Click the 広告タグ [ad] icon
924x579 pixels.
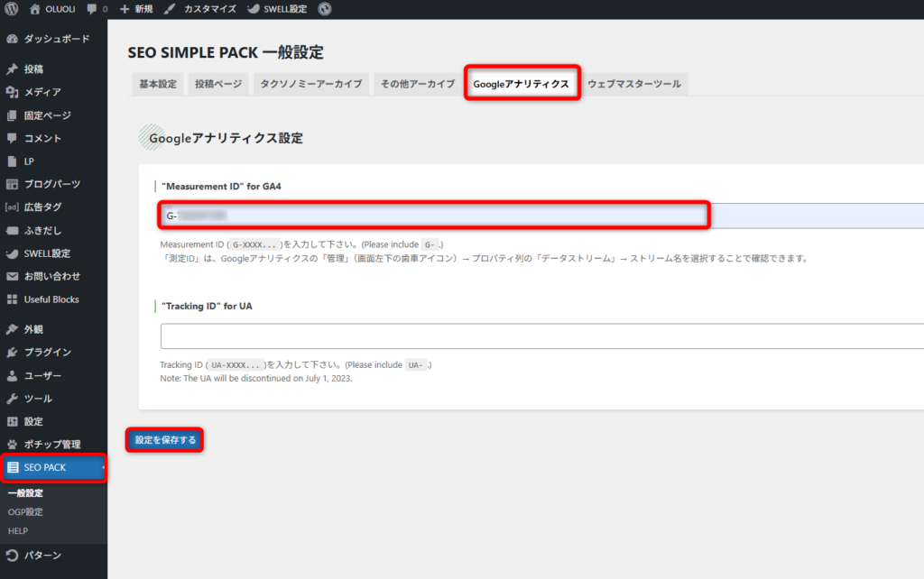12,207
